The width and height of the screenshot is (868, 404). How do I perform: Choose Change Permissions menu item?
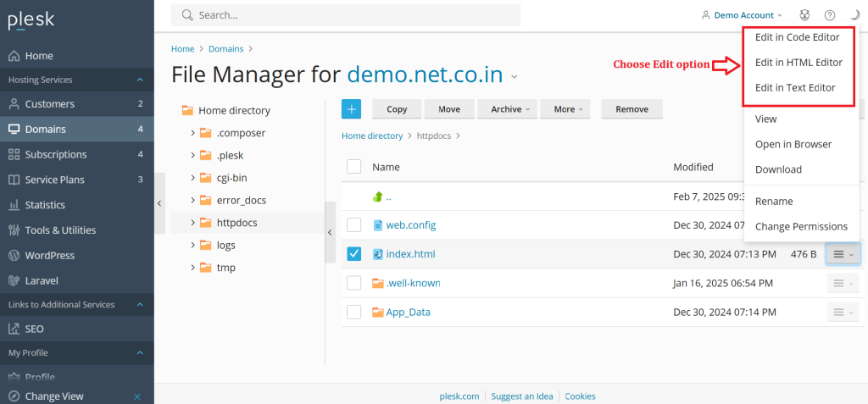tap(801, 226)
